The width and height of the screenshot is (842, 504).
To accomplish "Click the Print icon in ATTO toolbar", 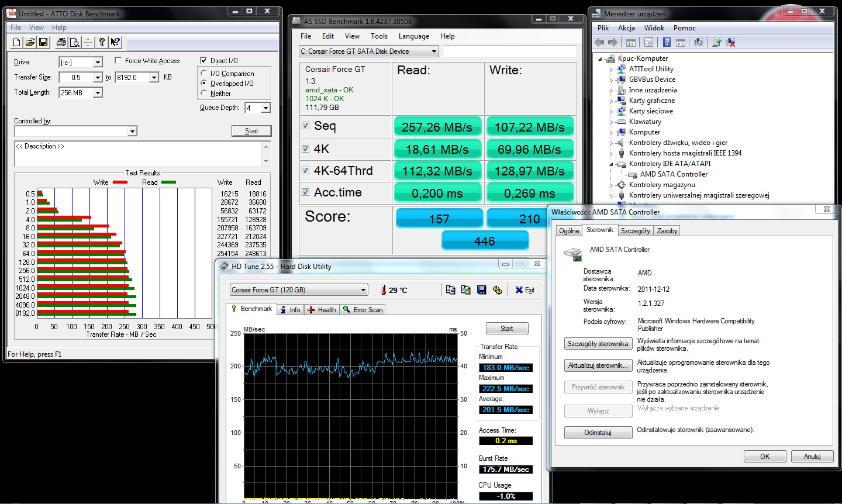I will click(x=61, y=42).
